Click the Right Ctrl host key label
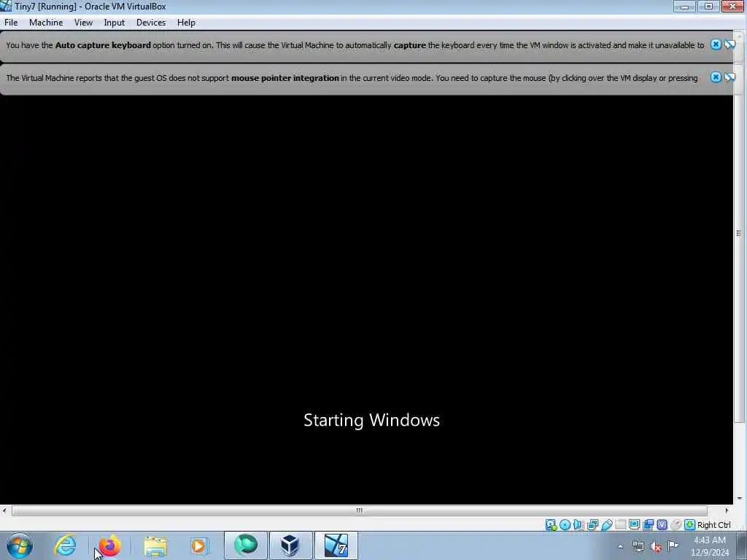The width and height of the screenshot is (747, 560). (x=713, y=525)
